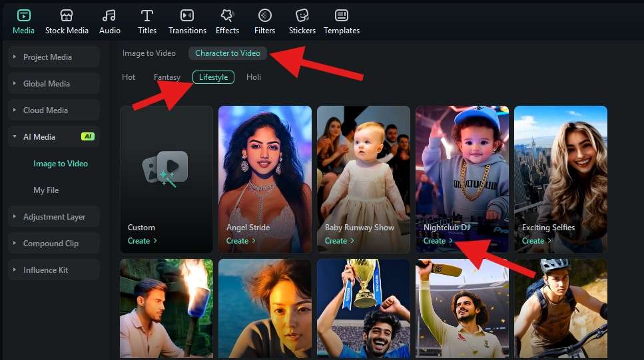The image size is (644, 360).
Task: Switch to the Image to Video tab
Action: click(x=149, y=53)
